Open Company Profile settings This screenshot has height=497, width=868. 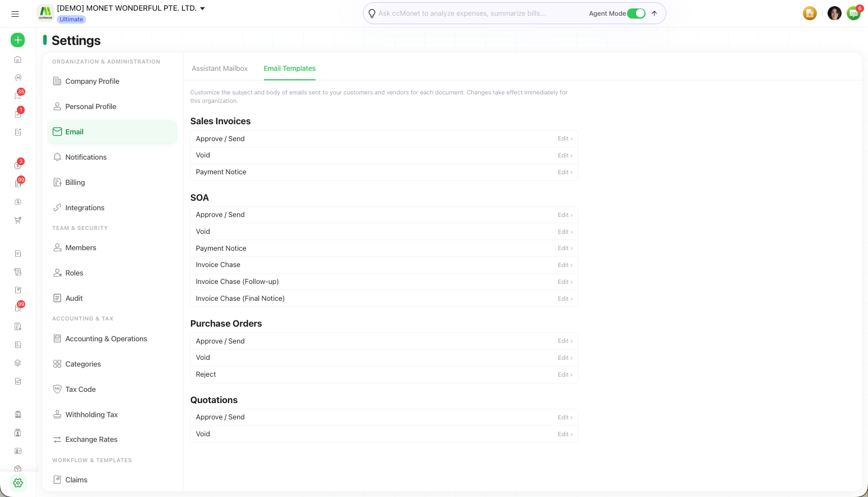click(x=112, y=81)
